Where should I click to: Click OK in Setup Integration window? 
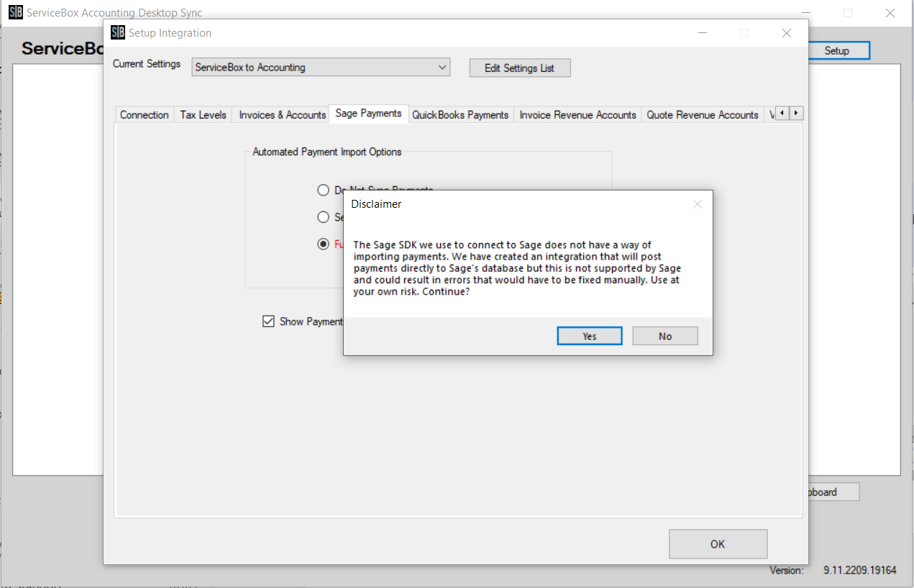click(718, 544)
